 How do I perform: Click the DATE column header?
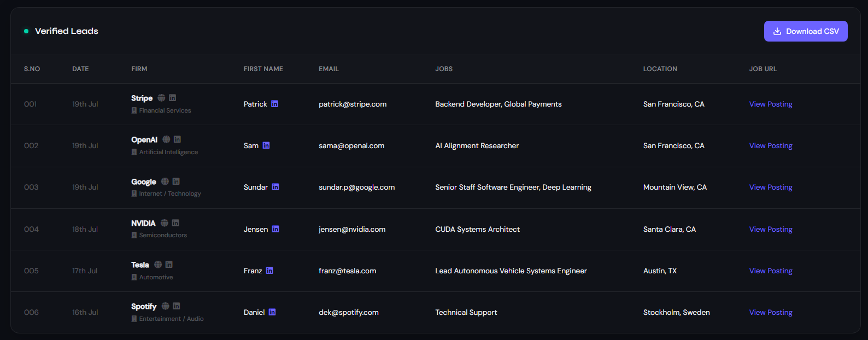click(80, 69)
